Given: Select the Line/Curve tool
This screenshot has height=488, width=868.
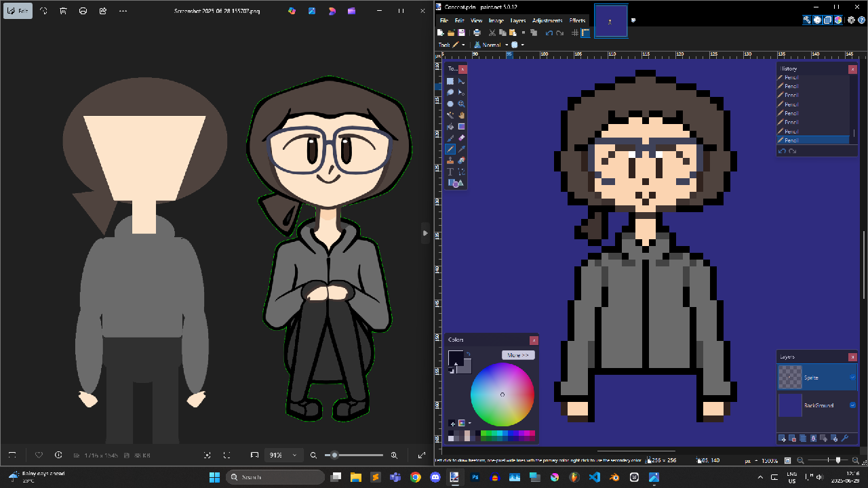Looking at the screenshot, I should click(x=461, y=172).
